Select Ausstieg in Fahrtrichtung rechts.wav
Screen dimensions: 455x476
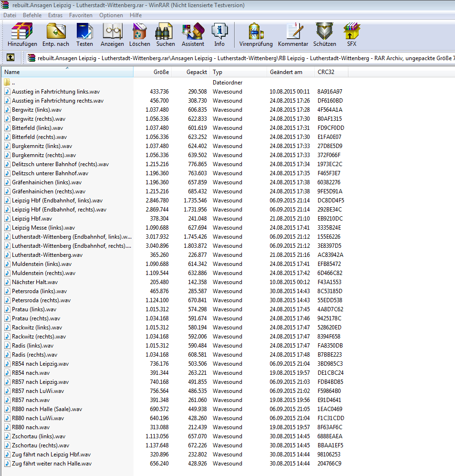(x=58, y=100)
